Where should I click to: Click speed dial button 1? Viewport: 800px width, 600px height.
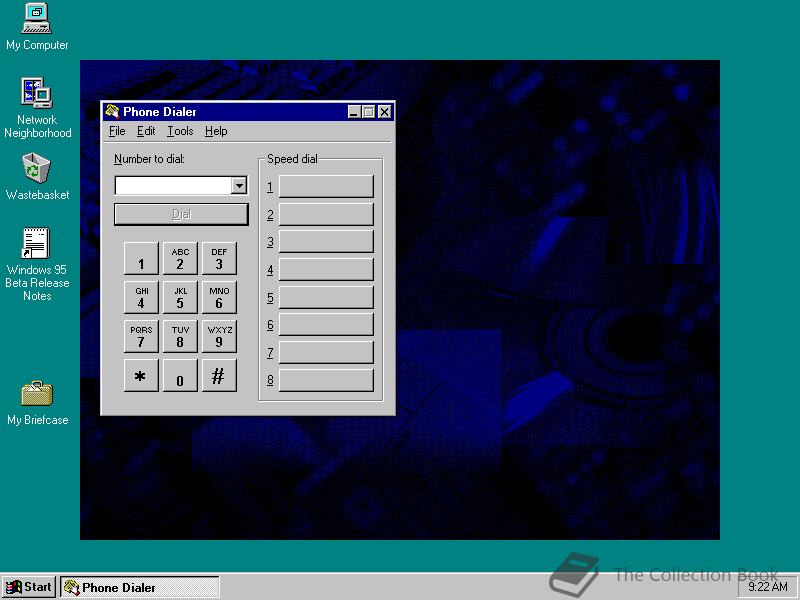pyautogui.click(x=326, y=186)
